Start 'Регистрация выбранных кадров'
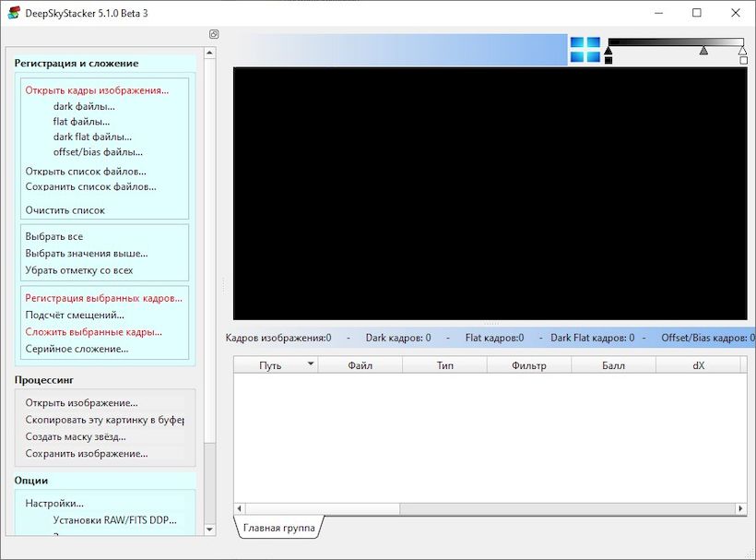The width and height of the screenshot is (756, 560). click(x=103, y=297)
